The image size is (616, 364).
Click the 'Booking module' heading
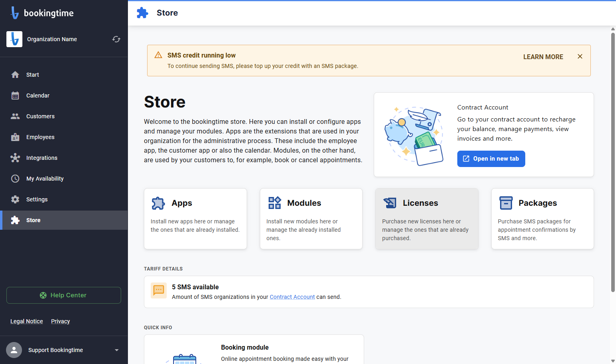click(245, 347)
